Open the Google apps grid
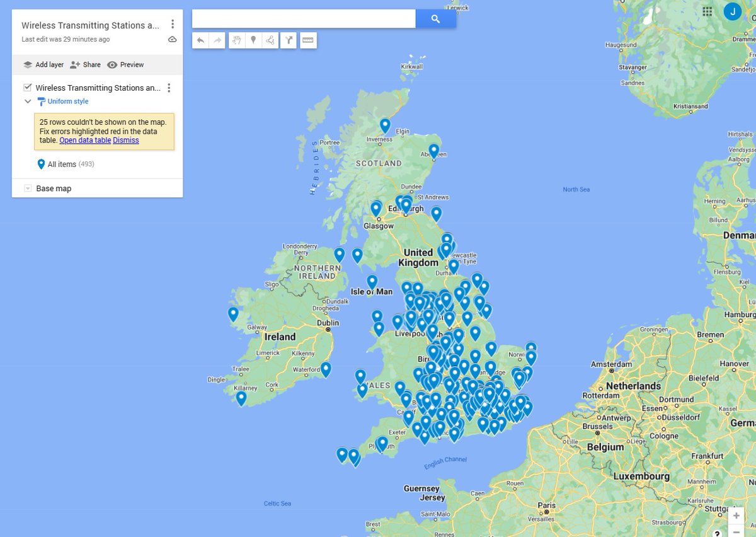 [x=707, y=11]
